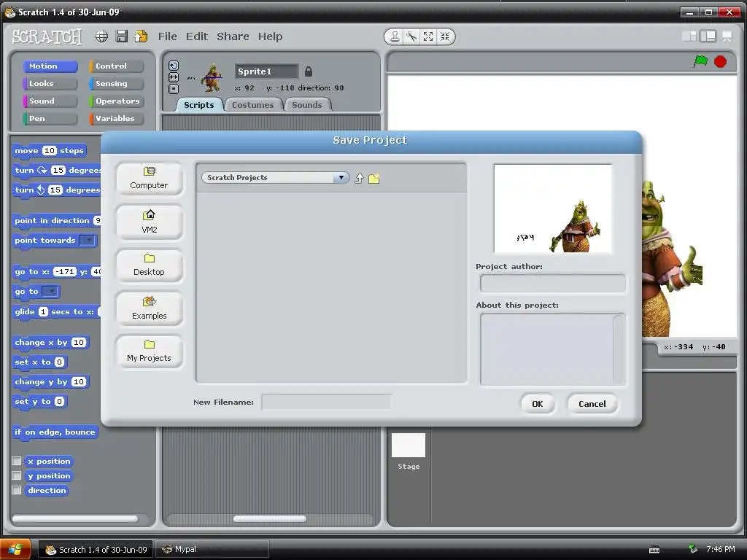This screenshot has height=560, width=747.
Task: Click the keyboard tray icon
Action: click(654, 550)
